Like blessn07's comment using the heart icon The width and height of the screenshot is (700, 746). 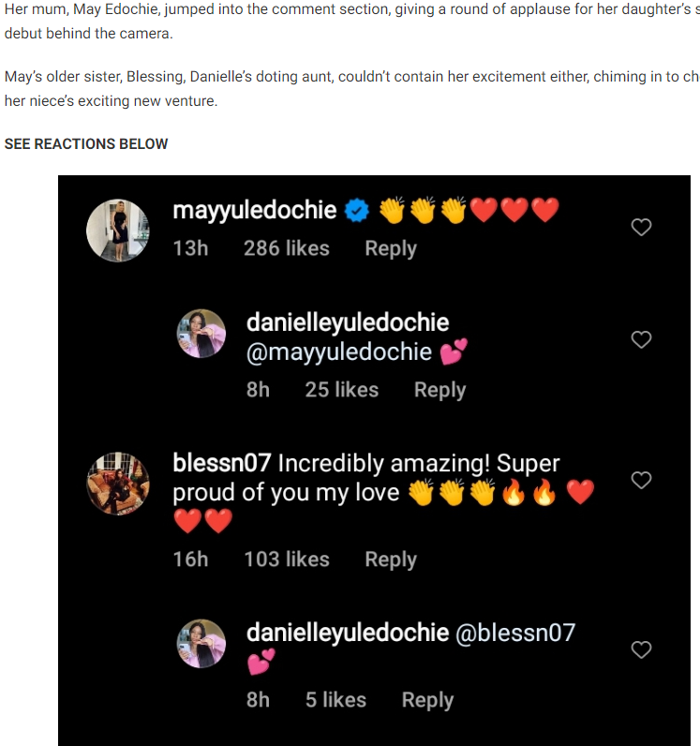pos(641,480)
